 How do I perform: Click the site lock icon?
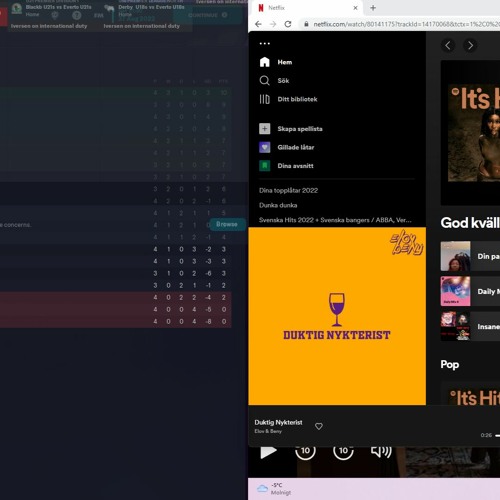(306, 24)
